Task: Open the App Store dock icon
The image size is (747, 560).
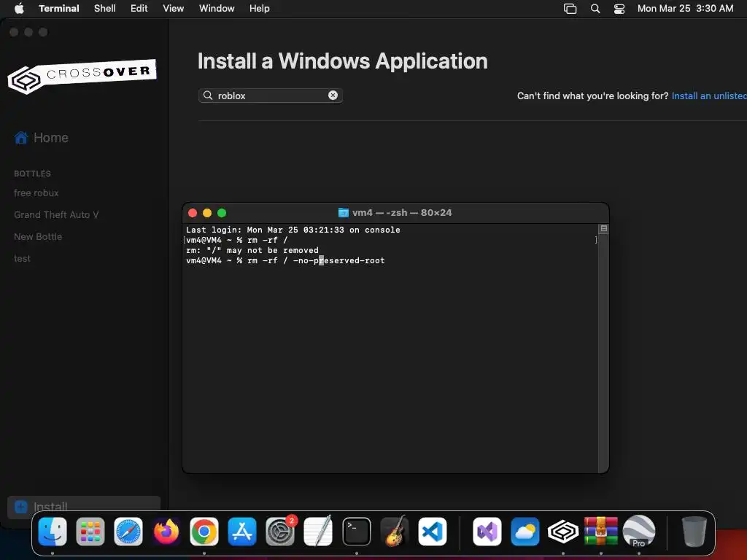Action: click(242, 532)
